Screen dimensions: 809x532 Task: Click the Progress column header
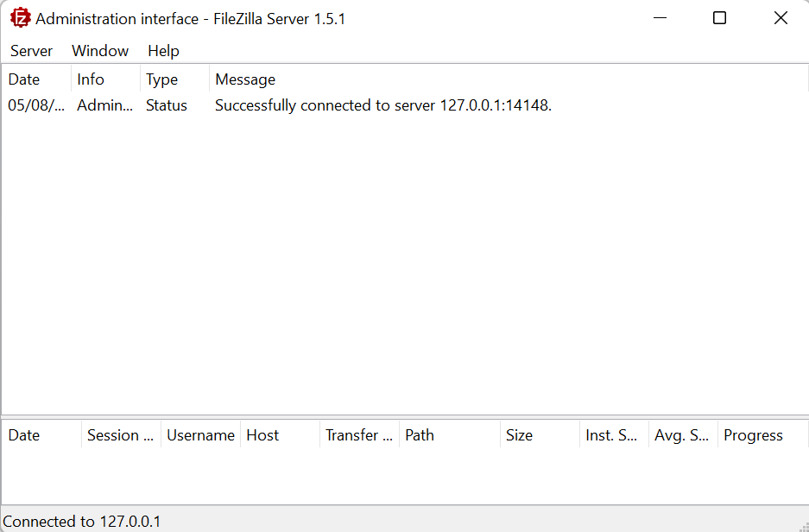click(x=763, y=435)
